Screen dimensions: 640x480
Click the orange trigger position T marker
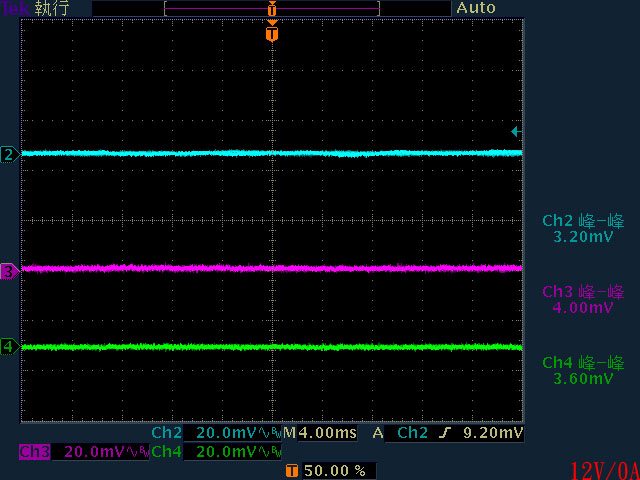(x=272, y=34)
